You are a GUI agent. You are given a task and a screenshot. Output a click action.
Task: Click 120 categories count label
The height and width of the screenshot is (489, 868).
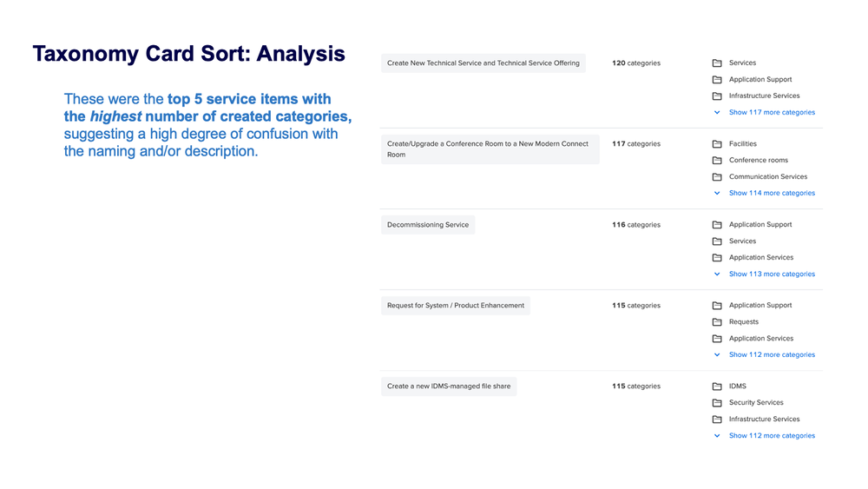click(636, 63)
